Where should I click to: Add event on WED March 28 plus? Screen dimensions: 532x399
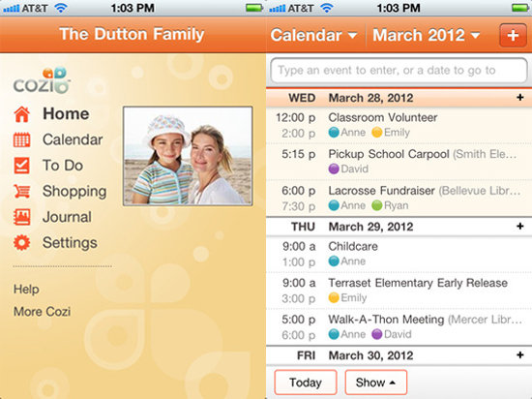[x=519, y=98]
